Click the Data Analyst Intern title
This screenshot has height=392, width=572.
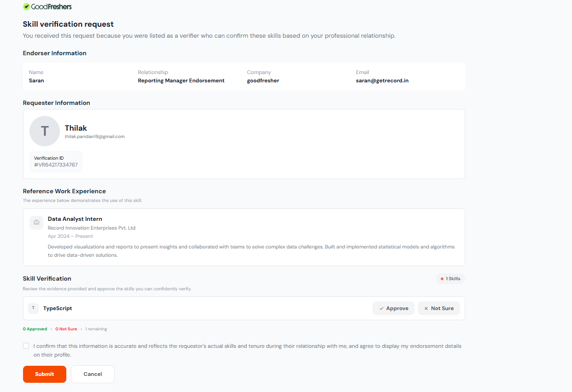pos(75,219)
